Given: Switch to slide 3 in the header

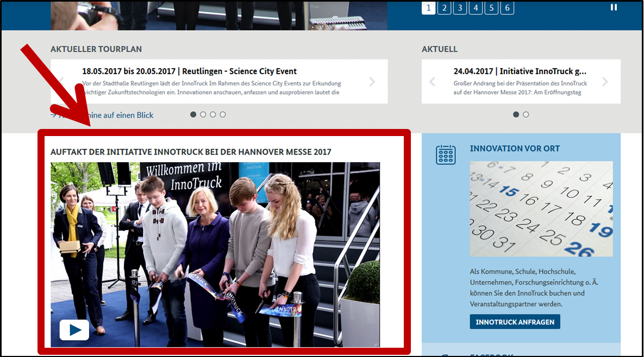Looking at the screenshot, I should click(459, 8).
